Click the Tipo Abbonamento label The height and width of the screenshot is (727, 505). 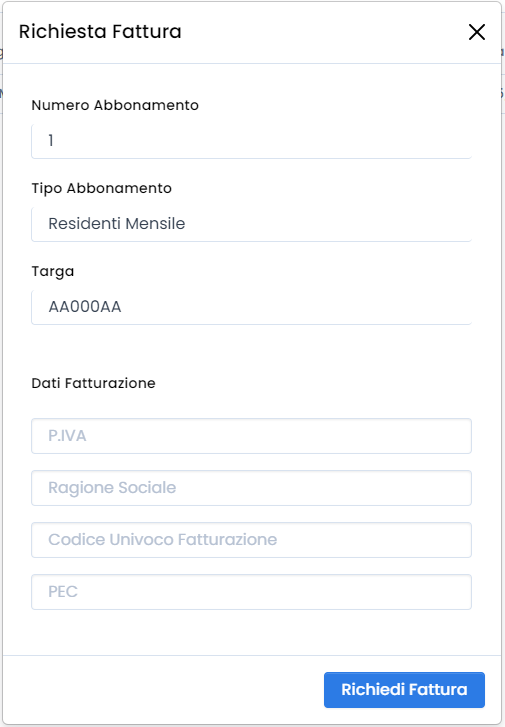pos(102,188)
